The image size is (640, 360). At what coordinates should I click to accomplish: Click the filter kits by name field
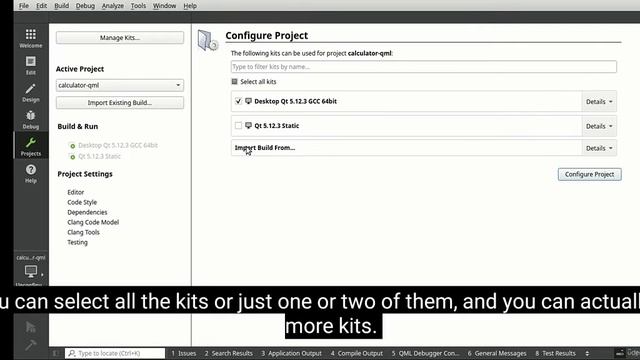point(424,67)
